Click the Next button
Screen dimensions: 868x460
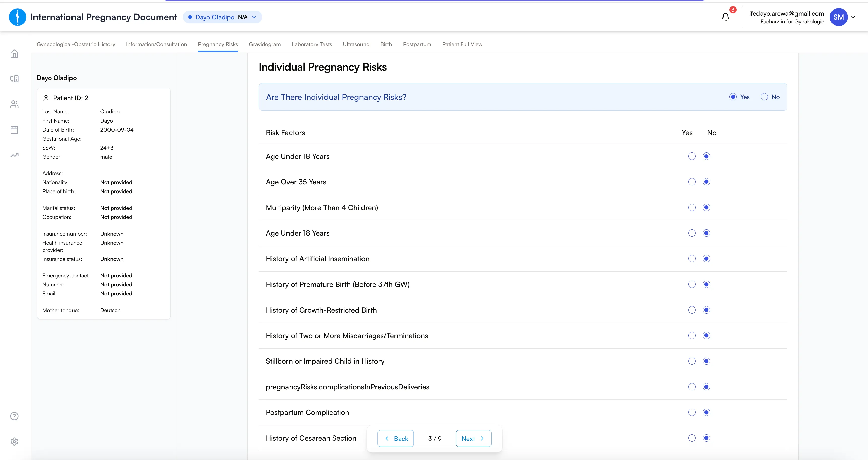pos(474,438)
